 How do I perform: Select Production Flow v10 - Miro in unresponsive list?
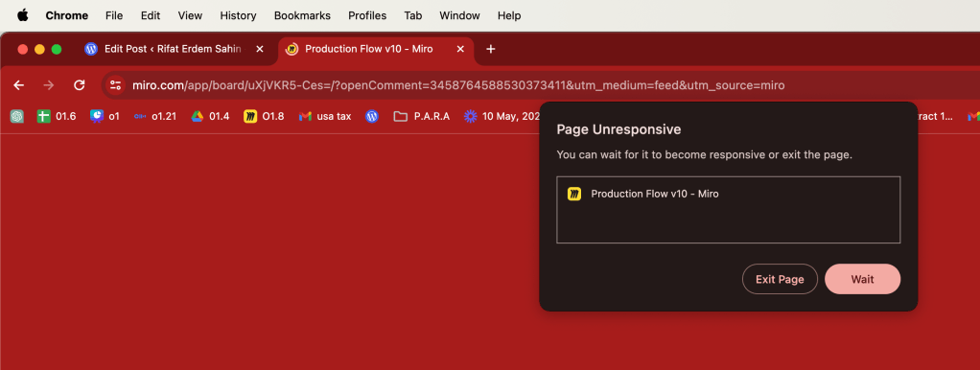[728, 194]
